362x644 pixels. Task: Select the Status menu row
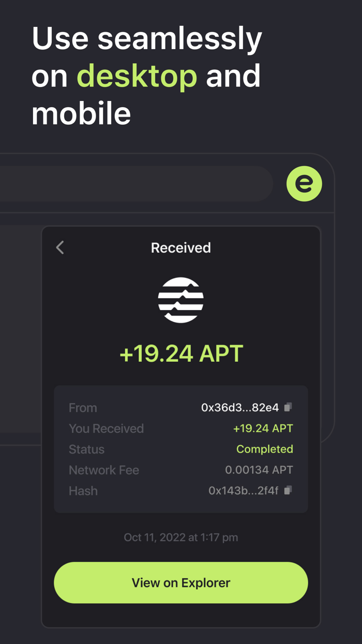(180, 449)
